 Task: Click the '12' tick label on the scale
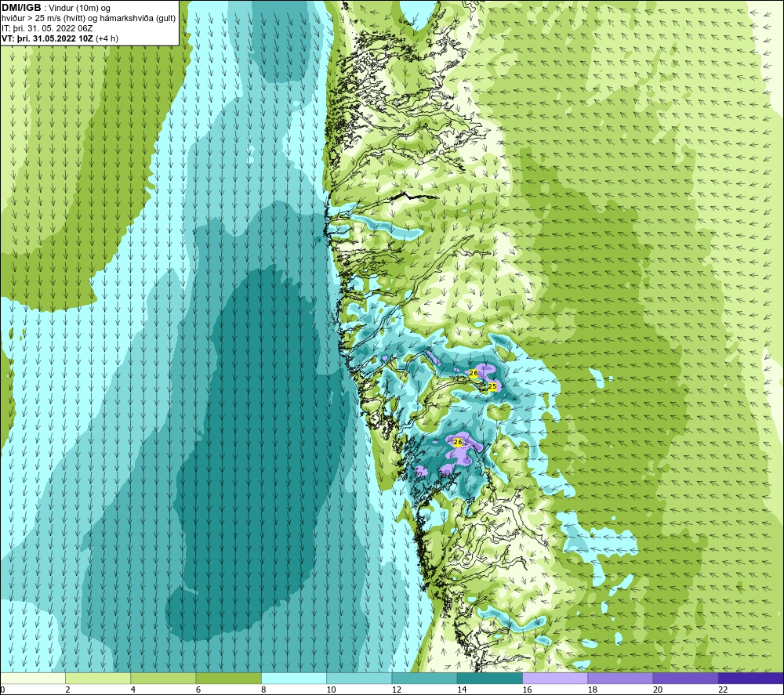(397, 690)
